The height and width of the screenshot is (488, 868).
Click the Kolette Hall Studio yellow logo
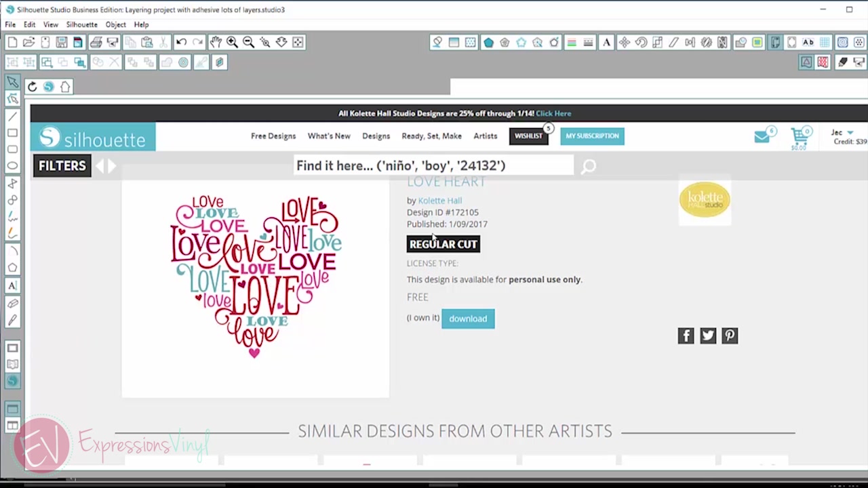tap(705, 199)
